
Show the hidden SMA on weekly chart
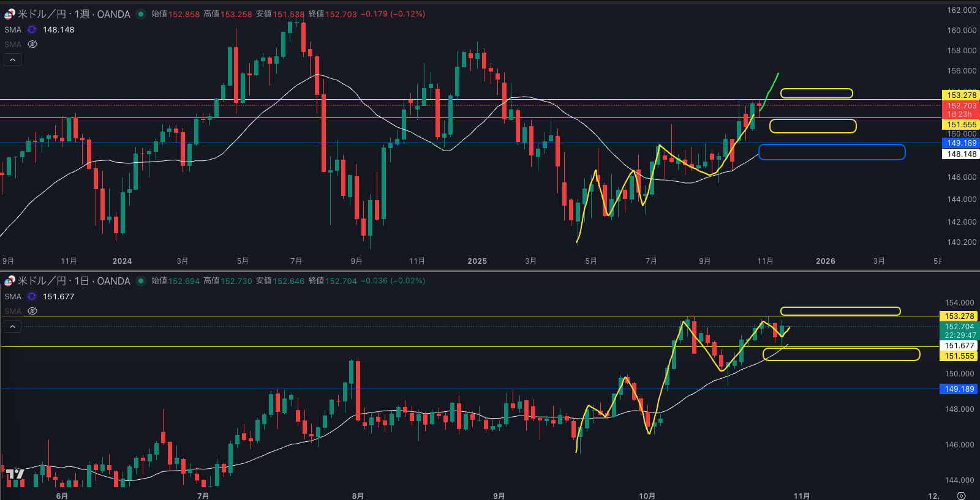[32, 44]
